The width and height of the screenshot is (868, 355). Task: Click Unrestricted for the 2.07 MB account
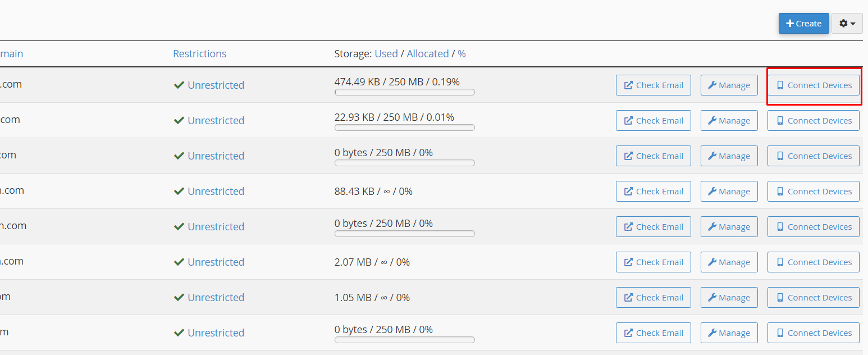pyautogui.click(x=216, y=262)
